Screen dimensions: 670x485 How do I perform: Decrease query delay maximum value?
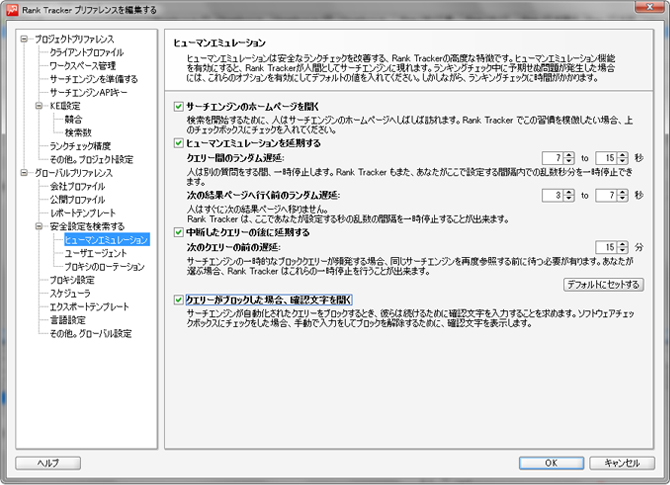click(x=623, y=161)
